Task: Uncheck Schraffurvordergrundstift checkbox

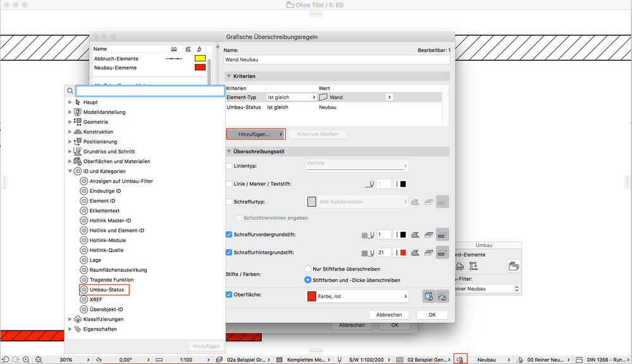Action: coord(229,234)
